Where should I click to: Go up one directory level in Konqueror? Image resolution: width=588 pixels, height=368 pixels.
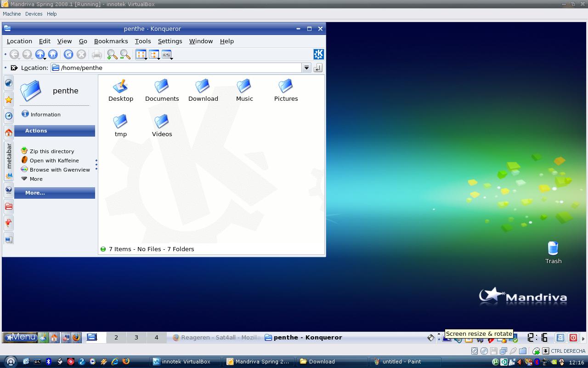click(x=40, y=54)
